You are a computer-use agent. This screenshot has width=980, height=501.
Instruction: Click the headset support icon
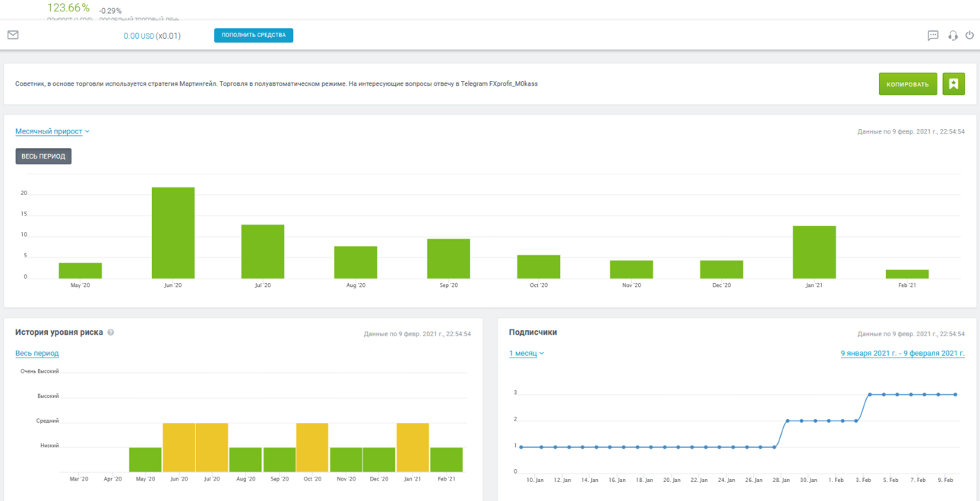coord(953,36)
